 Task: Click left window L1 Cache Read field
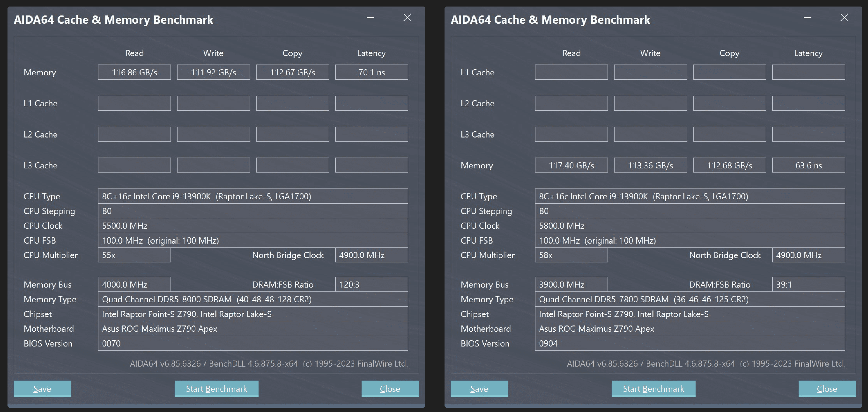[x=134, y=103]
